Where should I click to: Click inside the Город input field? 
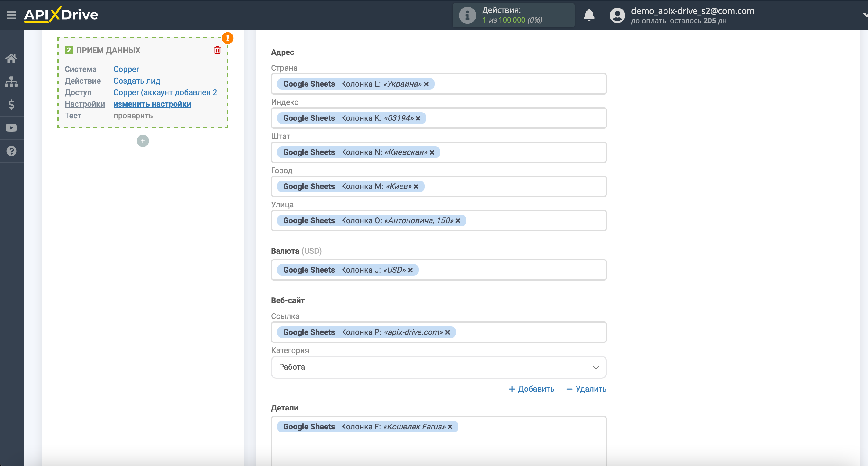[x=439, y=187]
